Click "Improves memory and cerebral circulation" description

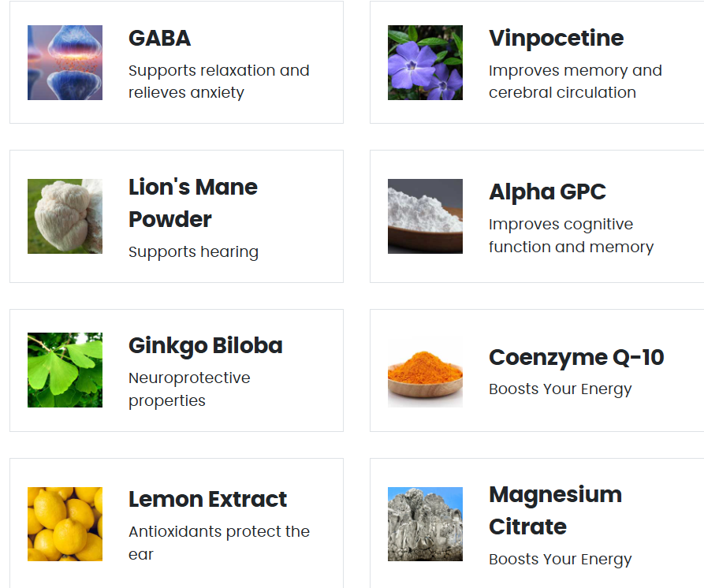tap(575, 81)
